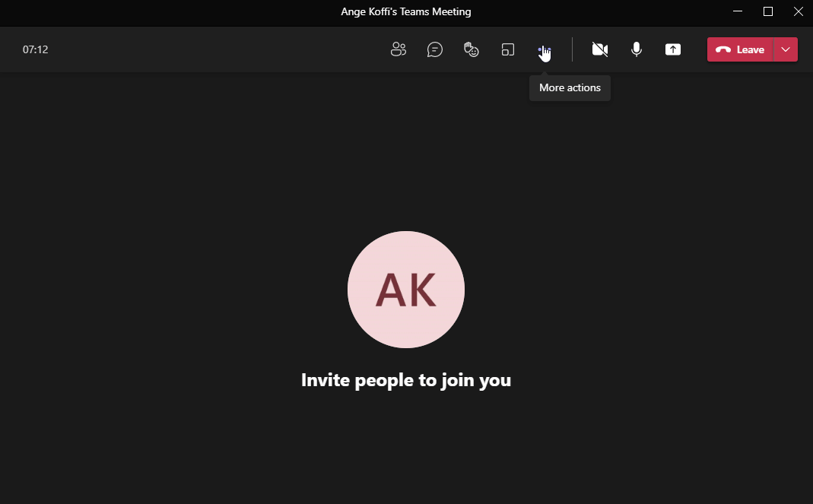The width and height of the screenshot is (813, 504).
Task: Turn the camera on
Action: tap(600, 49)
